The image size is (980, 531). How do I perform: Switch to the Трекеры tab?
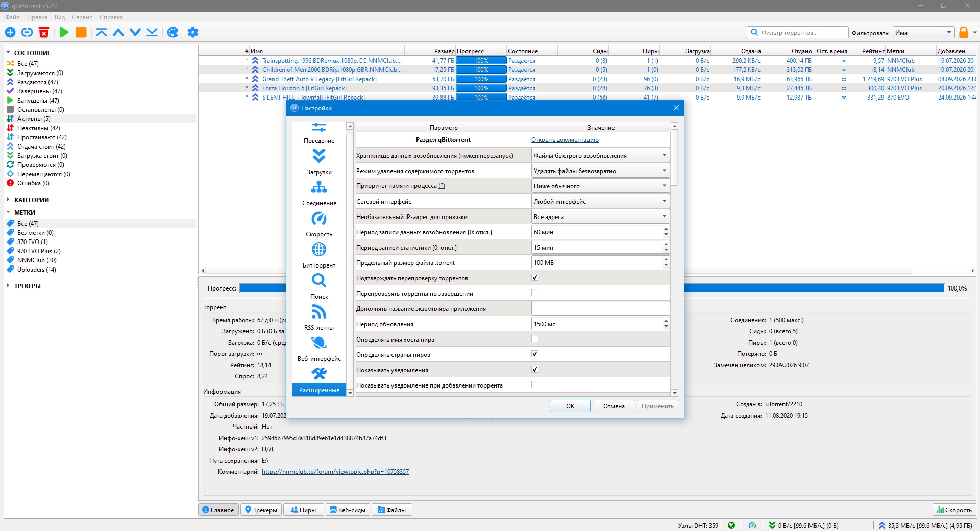(x=261, y=510)
